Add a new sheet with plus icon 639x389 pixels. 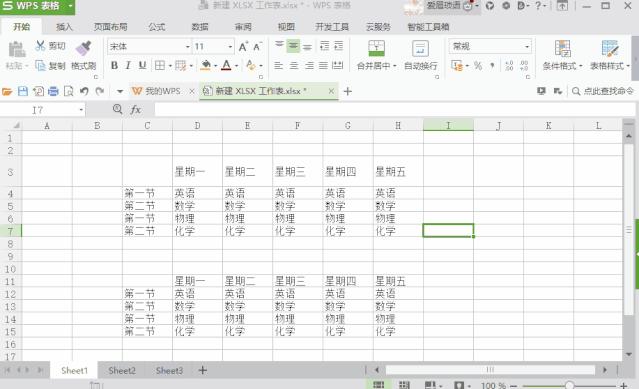pos(203,370)
